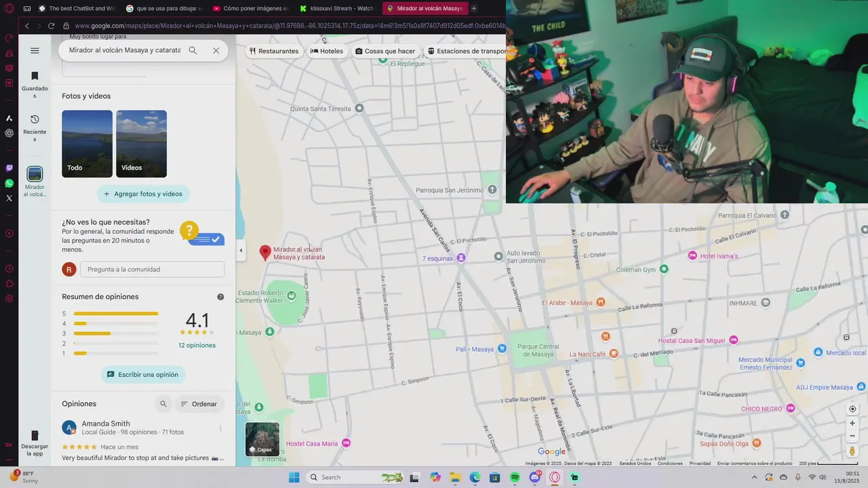Open the Todo photos thumbnail

click(87, 144)
